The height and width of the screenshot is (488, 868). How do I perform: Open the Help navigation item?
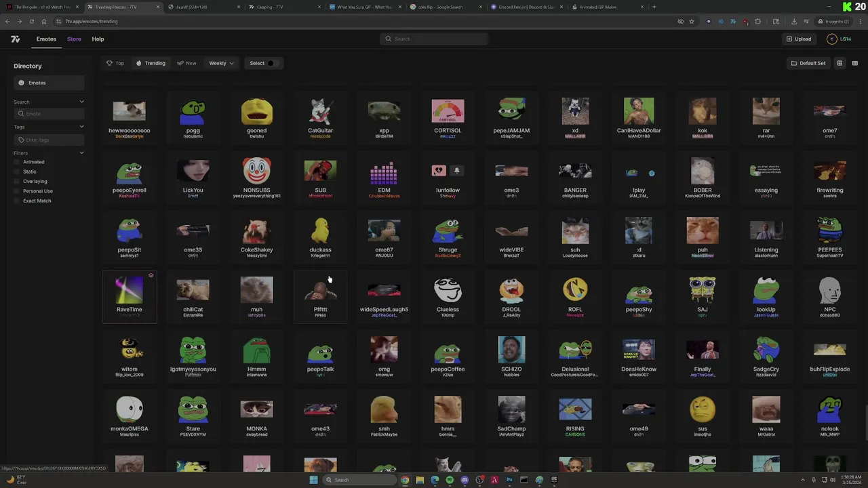pos(98,39)
